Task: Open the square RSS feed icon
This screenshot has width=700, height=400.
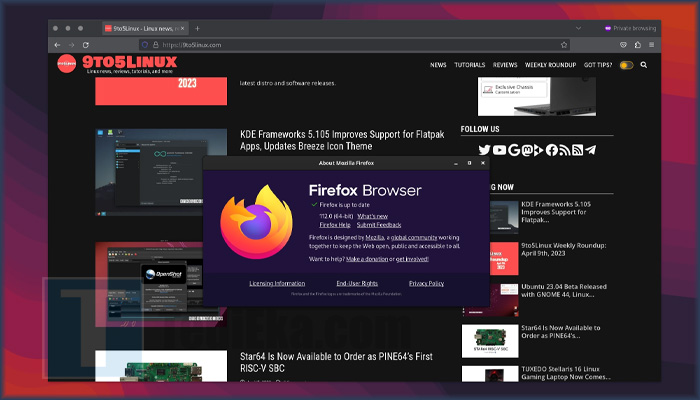Action: (x=577, y=150)
